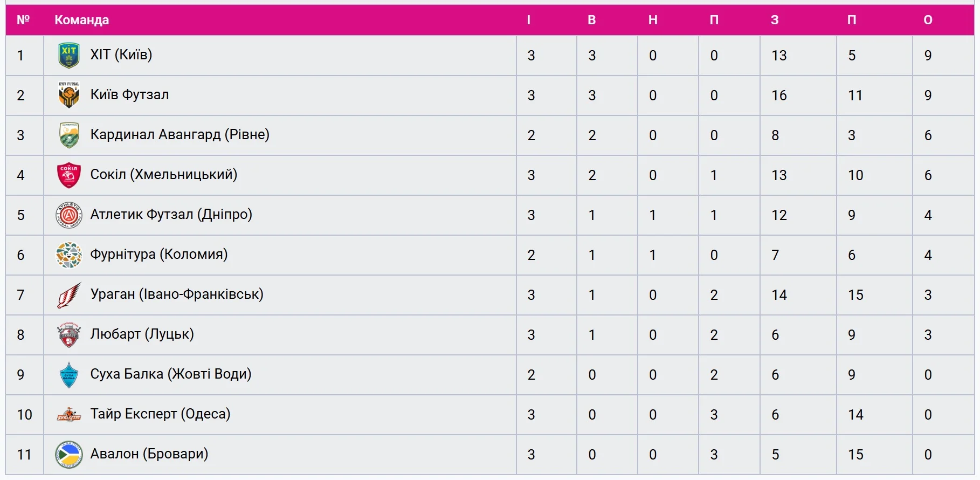Click the Ураган red wing logo
This screenshot has width=980, height=480.
69,295
